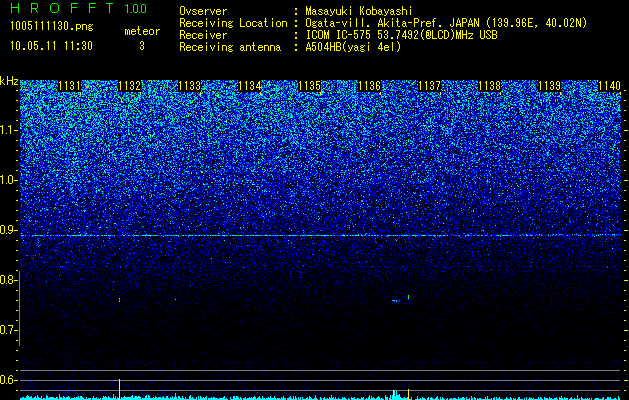
Task: Click the 1135 time marker
Action: (310, 86)
